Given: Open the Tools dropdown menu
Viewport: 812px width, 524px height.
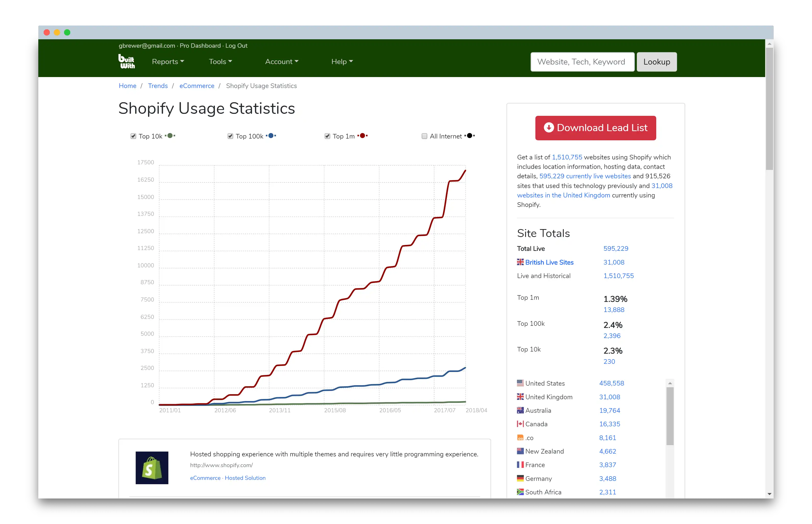Looking at the screenshot, I should (x=220, y=61).
